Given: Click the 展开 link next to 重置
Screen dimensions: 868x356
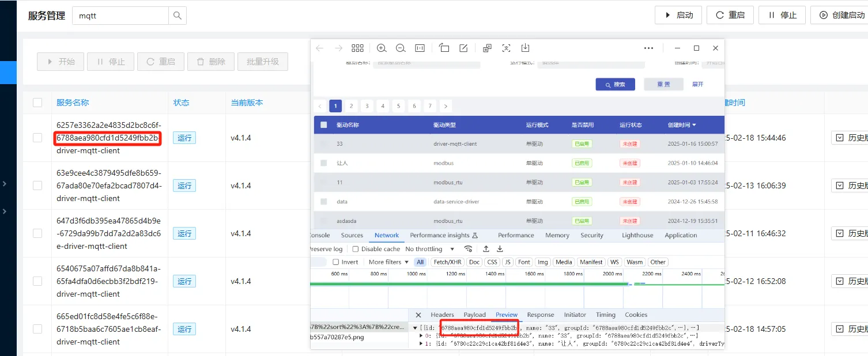Looking at the screenshot, I should click(x=697, y=84).
